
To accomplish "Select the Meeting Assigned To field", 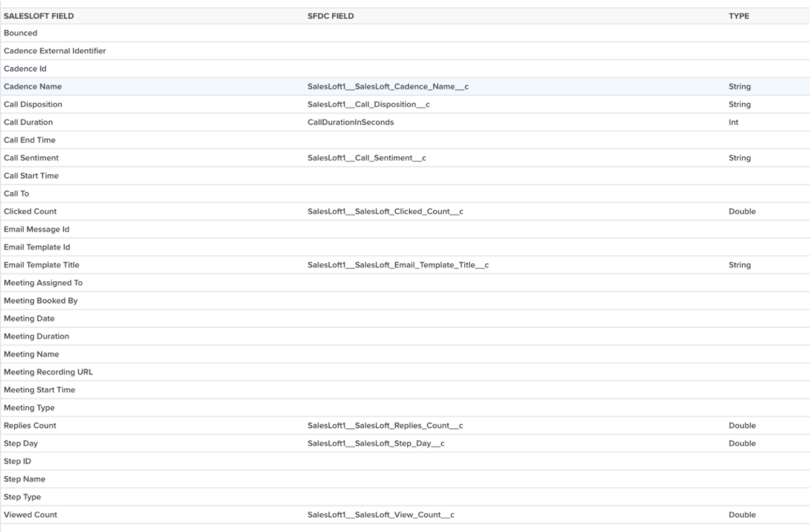I will point(43,283).
